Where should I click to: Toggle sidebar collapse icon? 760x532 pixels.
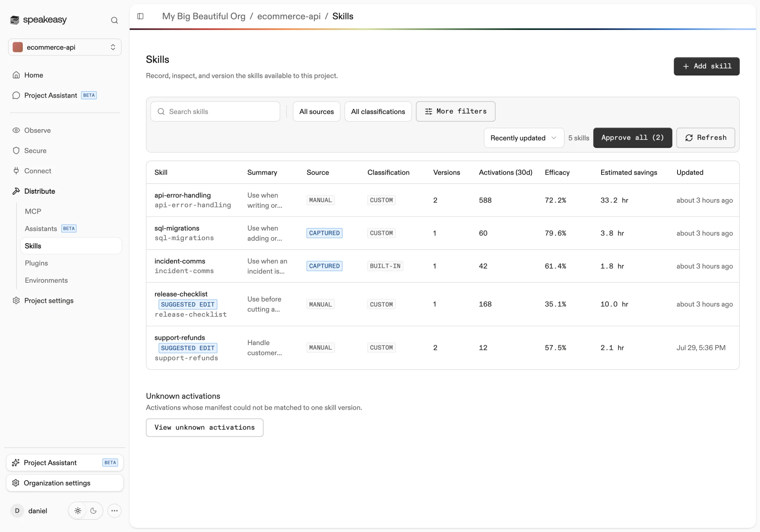point(140,16)
